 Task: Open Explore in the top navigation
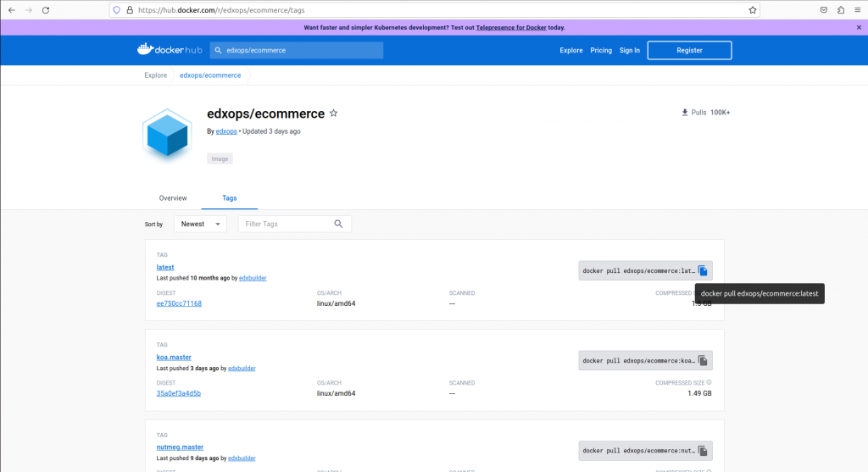pyautogui.click(x=570, y=50)
